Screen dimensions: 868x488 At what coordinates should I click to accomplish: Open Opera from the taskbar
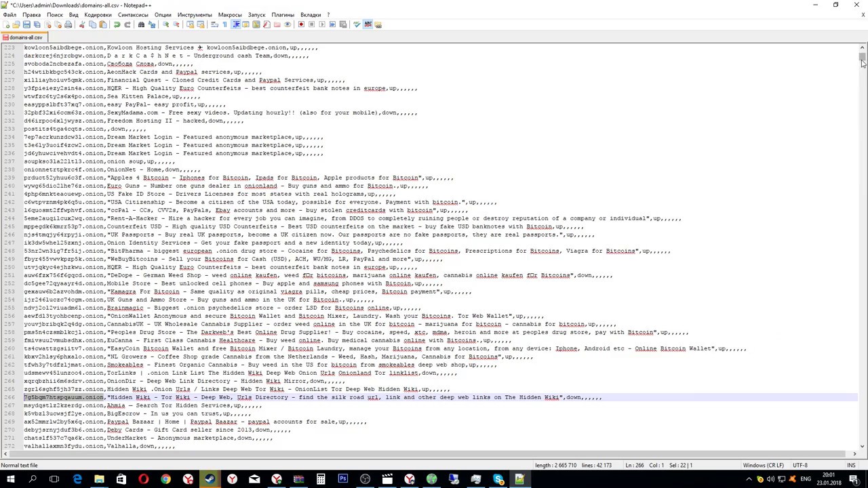click(x=143, y=480)
